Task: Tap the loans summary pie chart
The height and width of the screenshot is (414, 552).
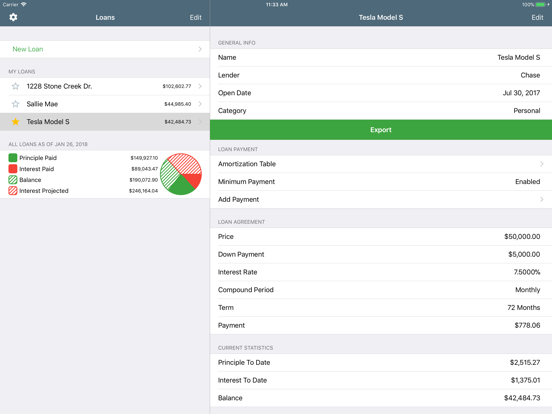Action: tap(181, 174)
